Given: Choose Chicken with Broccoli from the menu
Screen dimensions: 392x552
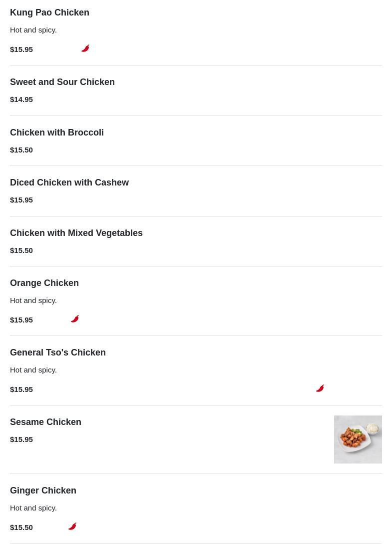Looking at the screenshot, I should [57, 132].
